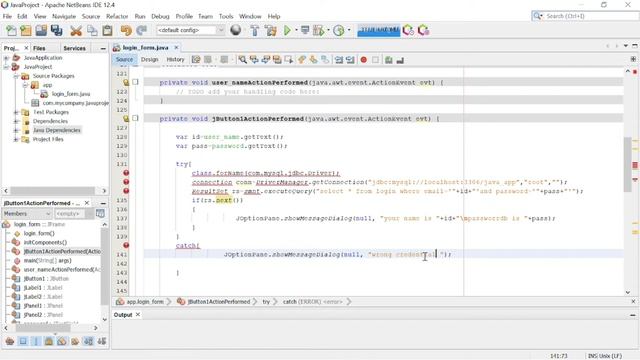
Task: Collapse code fold at jButton1ActionPerformed
Action: pyautogui.click(x=135, y=118)
